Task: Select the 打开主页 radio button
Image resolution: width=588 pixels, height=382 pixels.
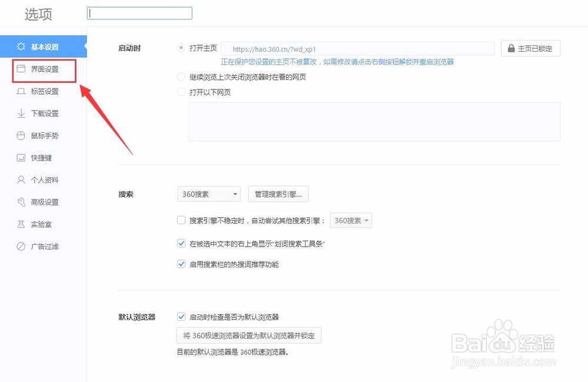Action: pyautogui.click(x=181, y=48)
